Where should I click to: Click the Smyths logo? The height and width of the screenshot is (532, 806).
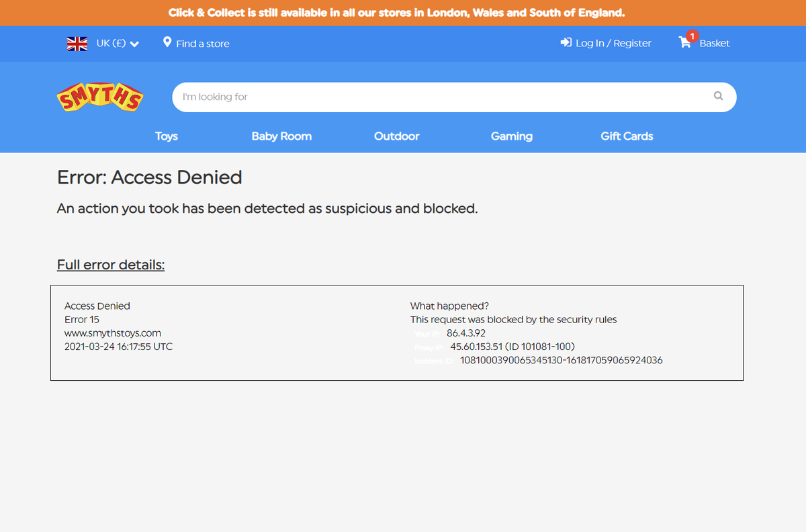(100, 98)
